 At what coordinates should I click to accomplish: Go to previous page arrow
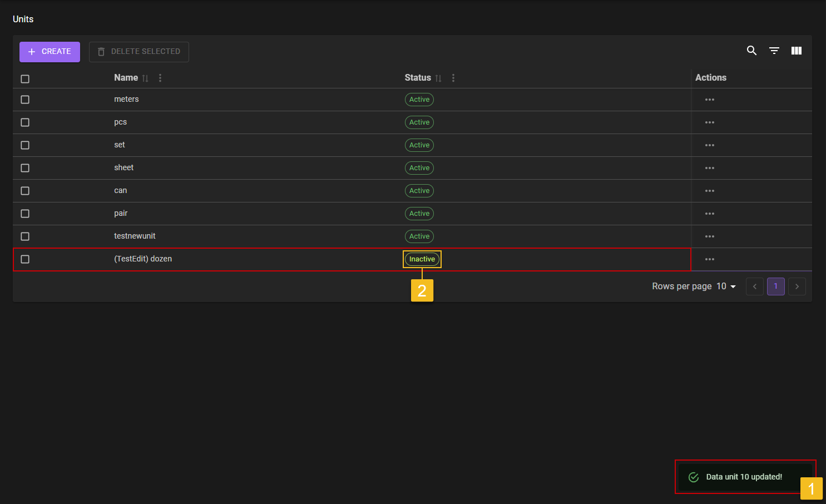(754, 286)
